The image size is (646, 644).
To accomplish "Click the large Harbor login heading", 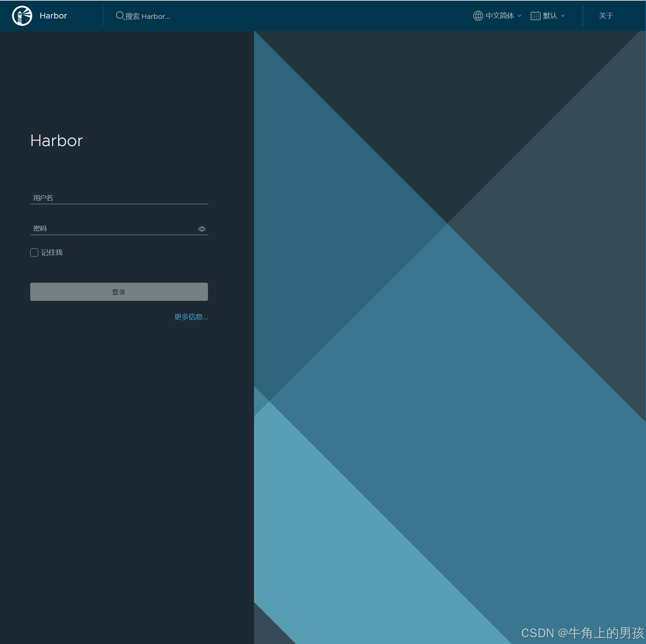I will (x=56, y=140).
